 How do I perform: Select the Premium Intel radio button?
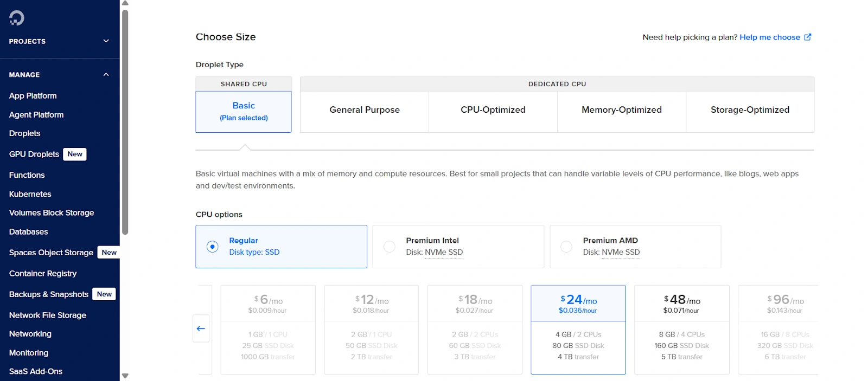(390, 247)
